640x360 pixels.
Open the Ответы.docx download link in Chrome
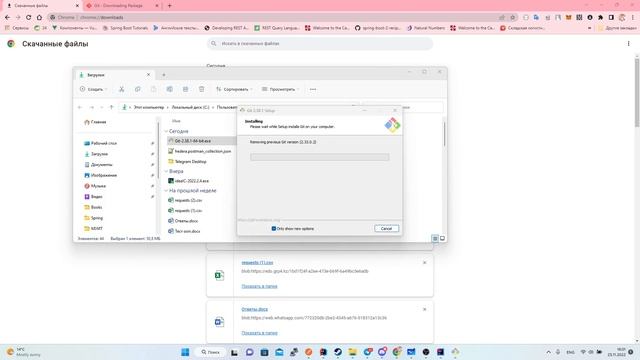254,309
